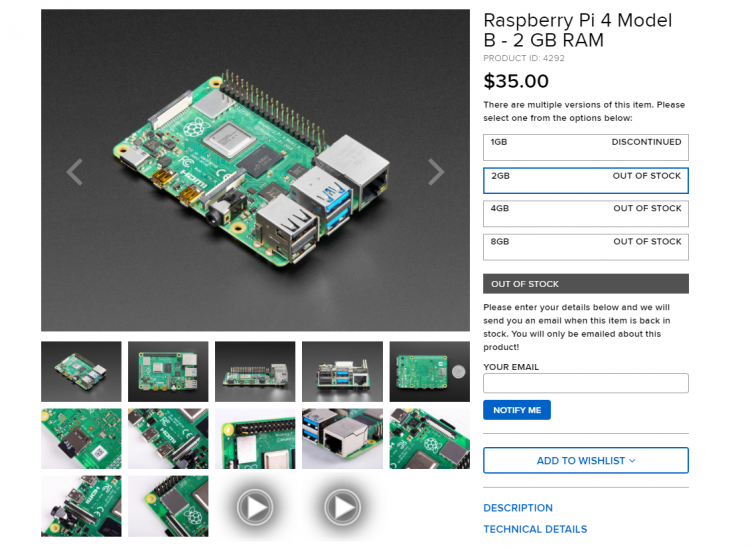Select the side profile board thumbnail
Viewport: 750px width, 548px height.
[x=255, y=371]
